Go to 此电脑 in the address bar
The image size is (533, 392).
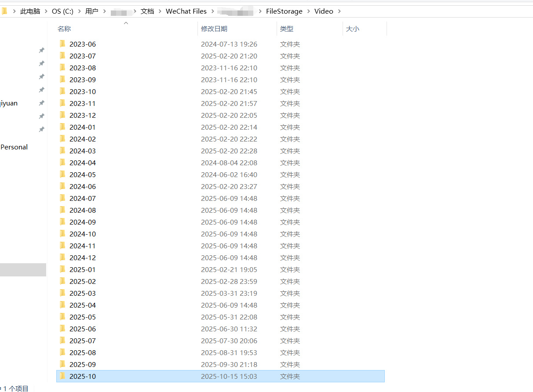[30, 11]
